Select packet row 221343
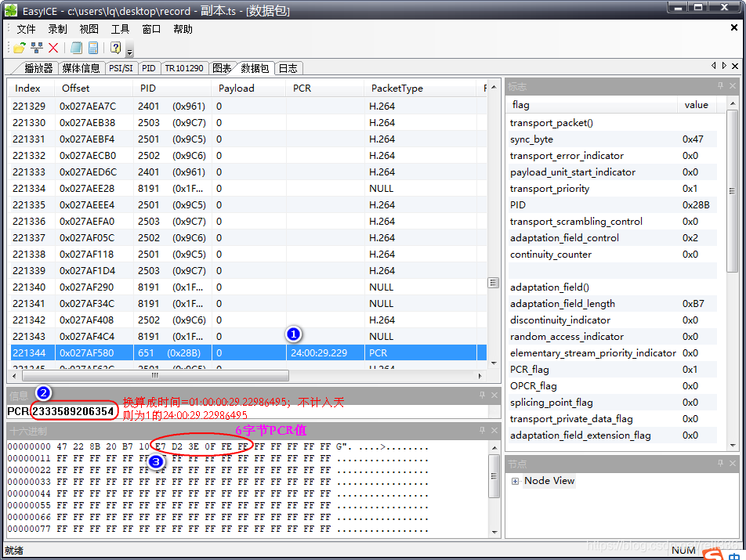Viewport: 746px width, 560px height. coord(248,336)
